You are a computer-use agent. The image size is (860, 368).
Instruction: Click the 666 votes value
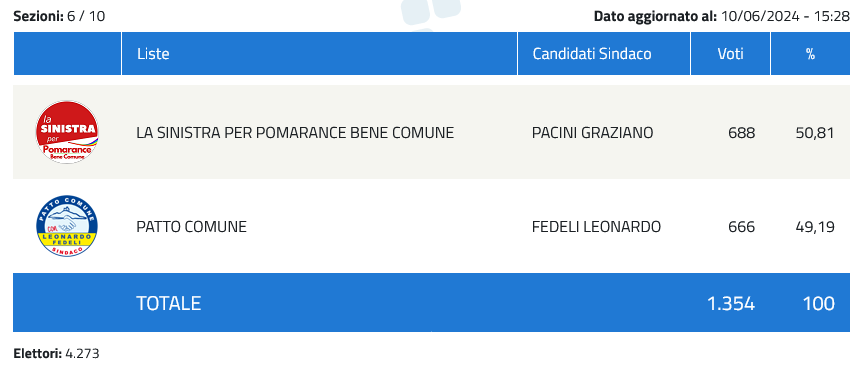point(742,227)
